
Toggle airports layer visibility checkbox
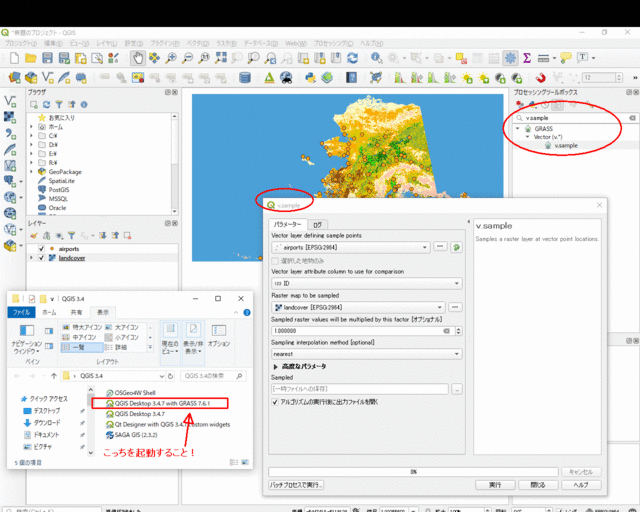tap(41, 249)
